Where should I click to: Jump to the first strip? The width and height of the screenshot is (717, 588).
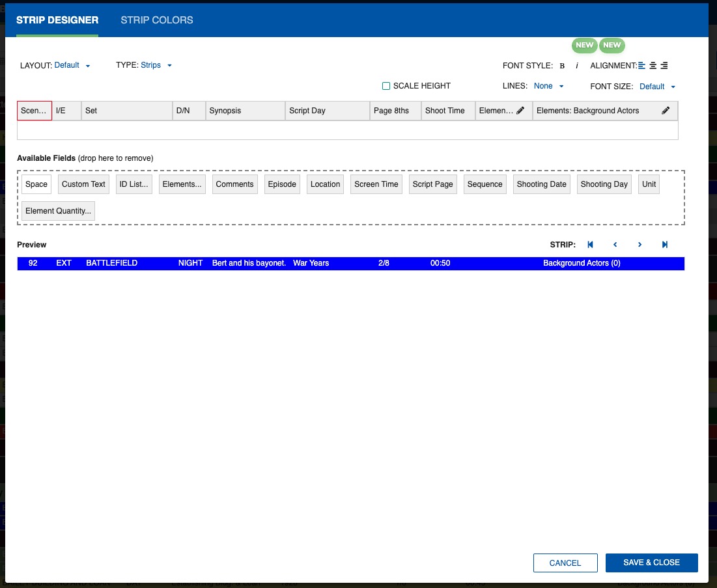tap(591, 245)
